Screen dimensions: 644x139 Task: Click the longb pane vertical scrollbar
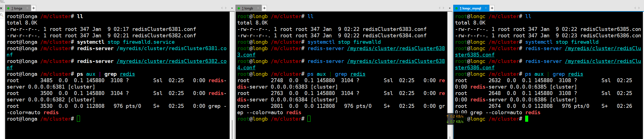[450, 75]
